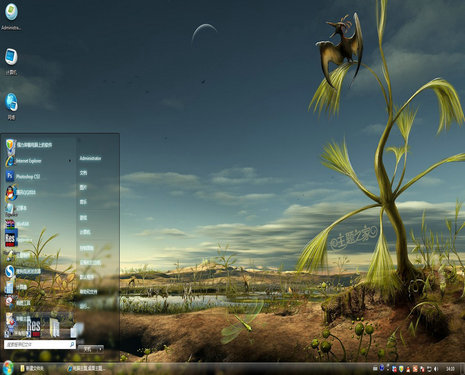Launch Sogou browser from the Start menu
This screenshot has width=465, height=375.
click(23, 271)
